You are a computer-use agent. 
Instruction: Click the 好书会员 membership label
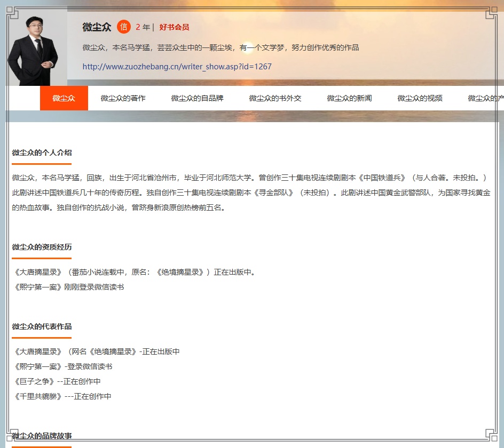pyautogui.click(x=174, y=27)
